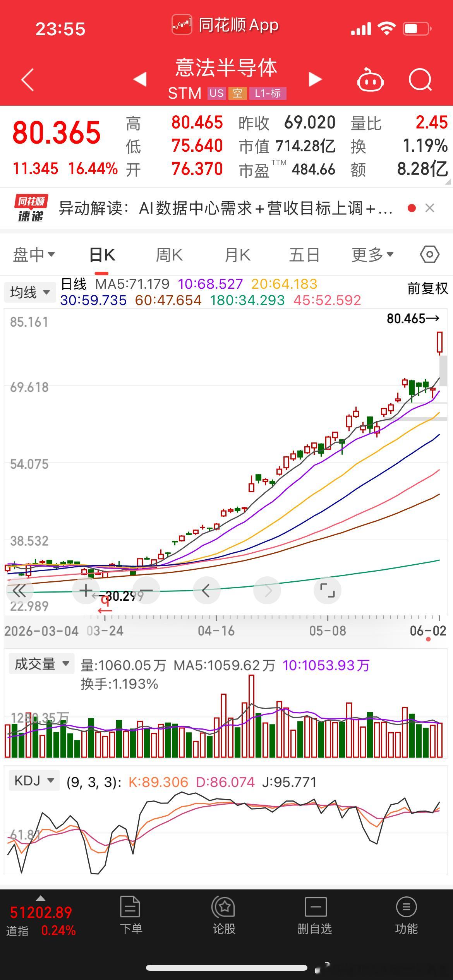Viewport: 453px width, 980px height.
Task: Open the 更多 period dropdown
Action: coord(372,255)
